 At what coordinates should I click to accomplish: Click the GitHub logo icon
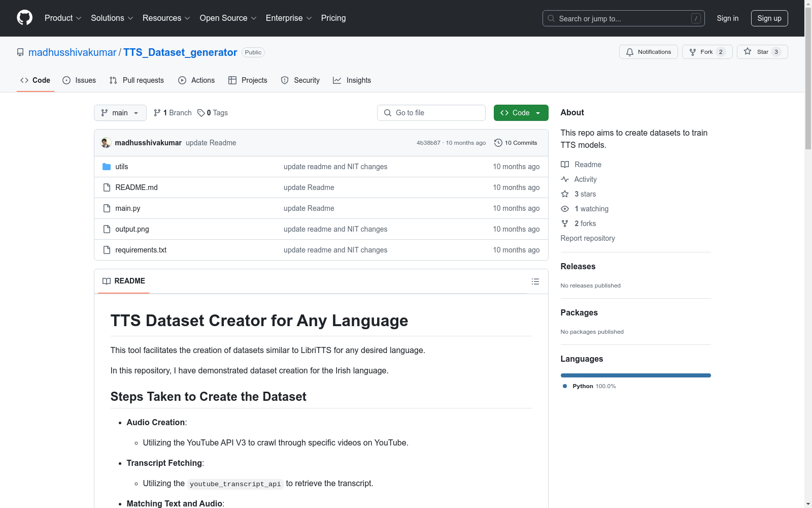coord(24,18)
